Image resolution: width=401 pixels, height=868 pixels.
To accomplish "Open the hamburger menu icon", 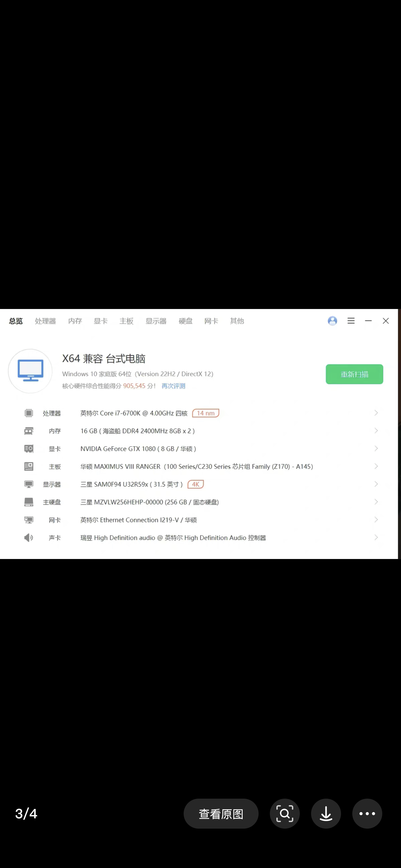I will tap(351, 321).
